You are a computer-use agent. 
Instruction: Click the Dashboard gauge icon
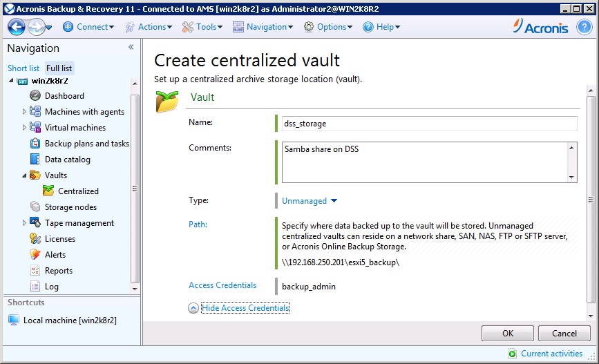point(35,95)
